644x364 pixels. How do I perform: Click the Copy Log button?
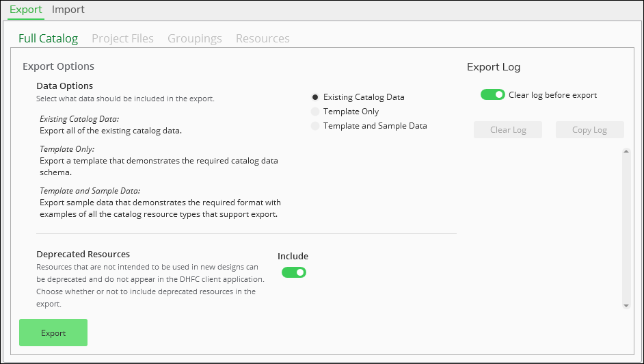coord(589,130)
